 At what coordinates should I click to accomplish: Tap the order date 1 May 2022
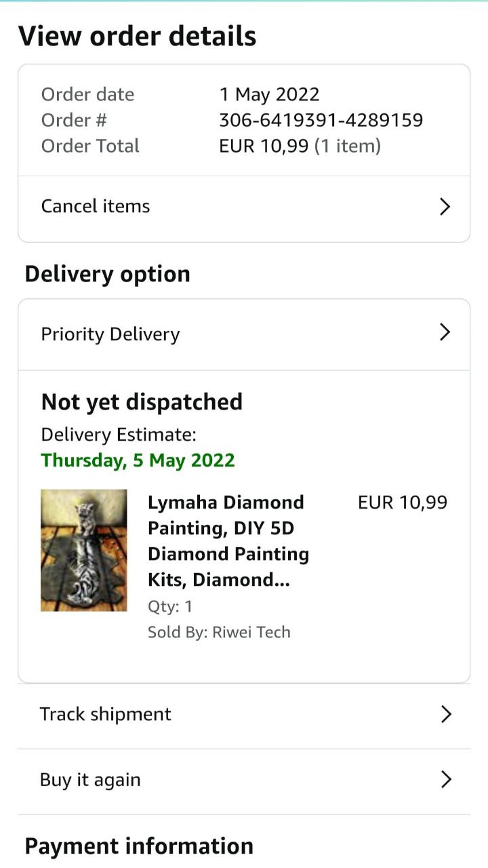pyautogui.click(x=269, y=94)
